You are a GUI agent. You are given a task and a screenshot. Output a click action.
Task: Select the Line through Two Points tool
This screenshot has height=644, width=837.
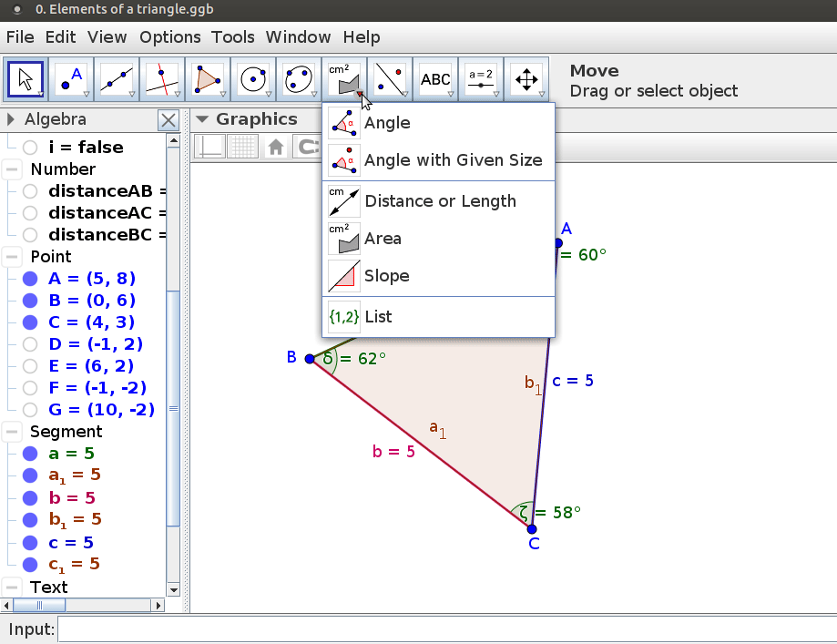(117, 79)
